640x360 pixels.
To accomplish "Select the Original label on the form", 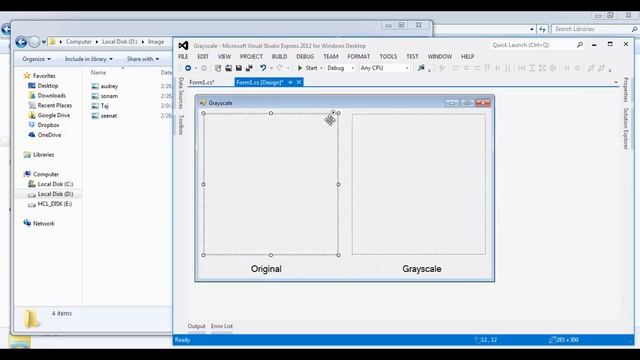I will pos(266,269).
